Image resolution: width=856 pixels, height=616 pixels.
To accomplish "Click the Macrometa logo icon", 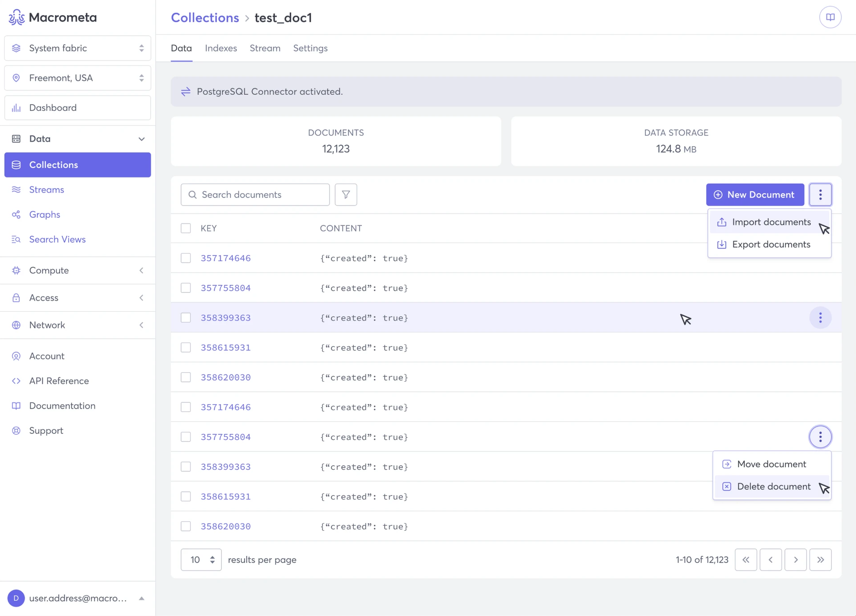I will 17,17.
